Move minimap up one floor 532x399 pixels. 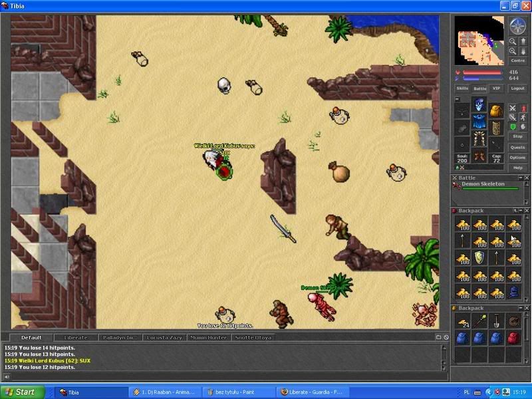523,41
